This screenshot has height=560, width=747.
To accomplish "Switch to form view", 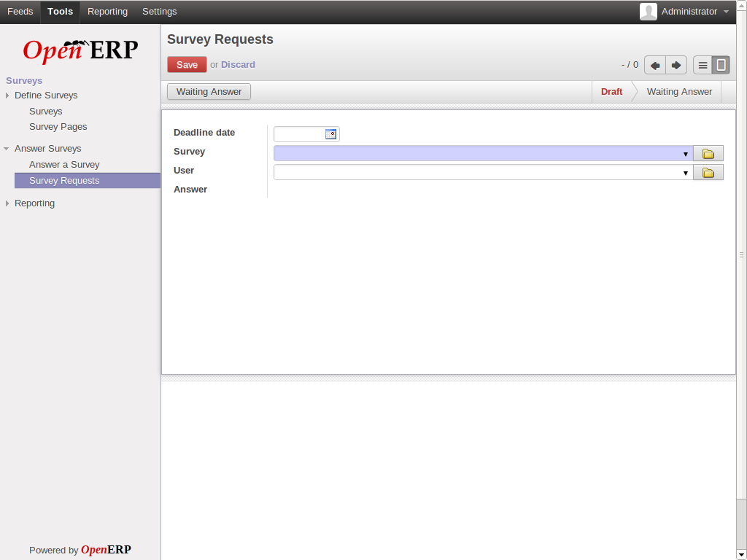I will tap(721, 65).
